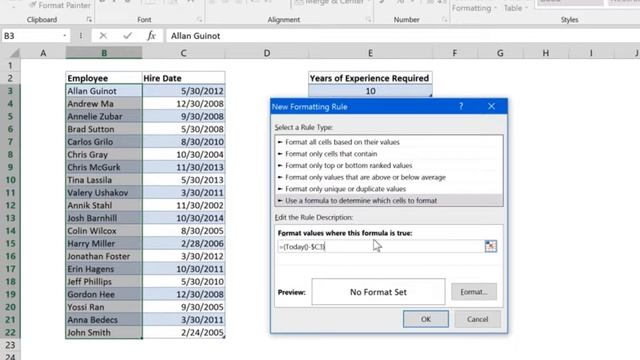Select row 23 header

[x=10, y=345]
